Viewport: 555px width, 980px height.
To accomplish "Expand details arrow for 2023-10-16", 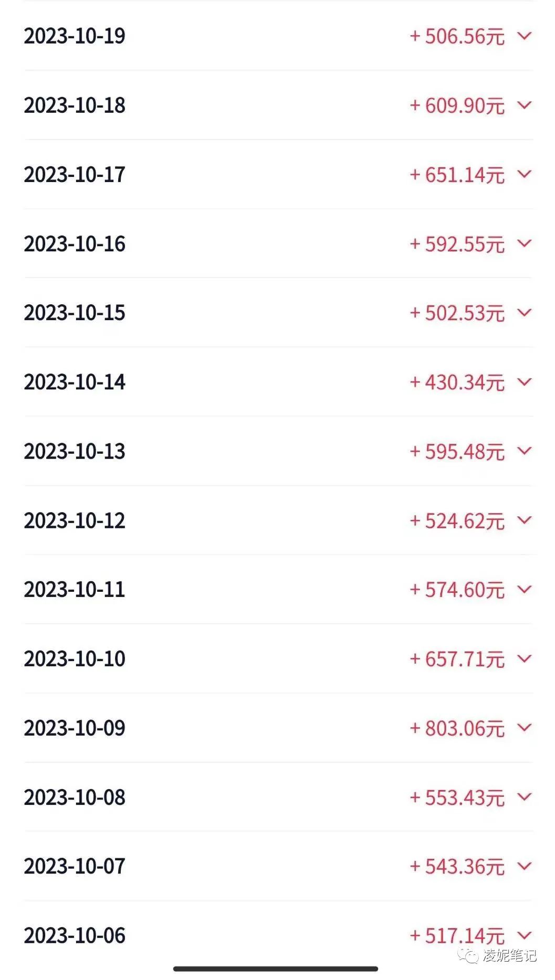I will (x=524, y=243).
